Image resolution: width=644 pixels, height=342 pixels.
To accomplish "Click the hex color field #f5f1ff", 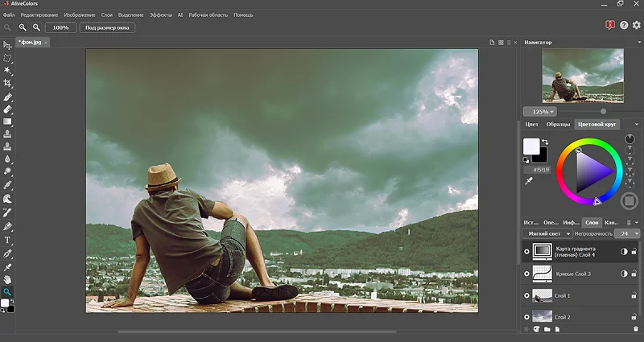I will pos(537,170).
